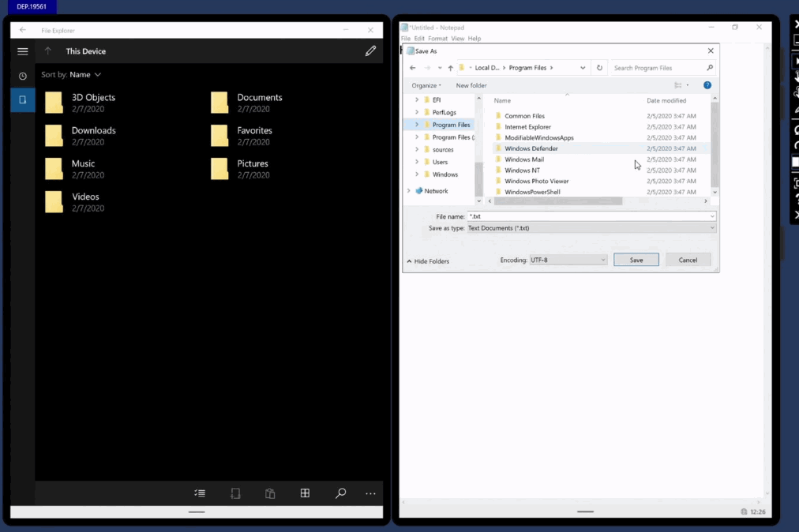
Task: Click the help question mark in Save As dialog
Action: click(707, 85)
